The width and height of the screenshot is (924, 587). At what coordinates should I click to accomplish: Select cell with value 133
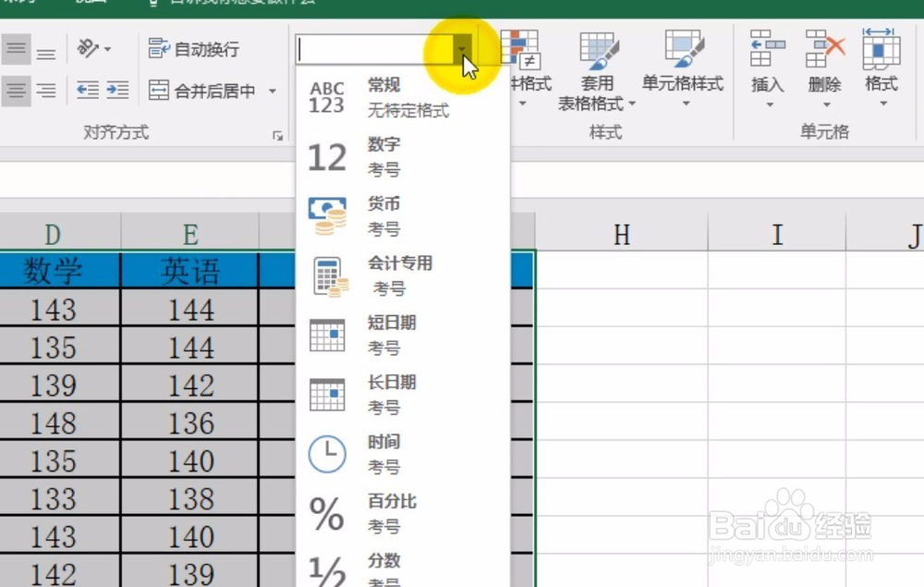click(x=59, y=496)
